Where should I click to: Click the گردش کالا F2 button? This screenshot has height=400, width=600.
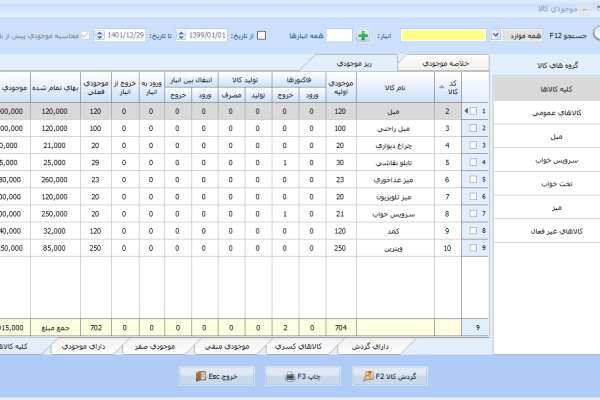tap(390, 376)
